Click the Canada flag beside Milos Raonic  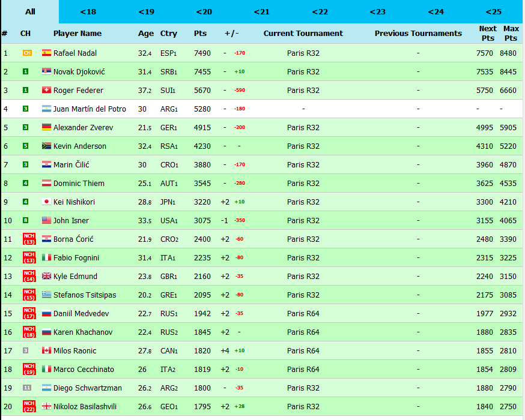[x=46, y=350]
